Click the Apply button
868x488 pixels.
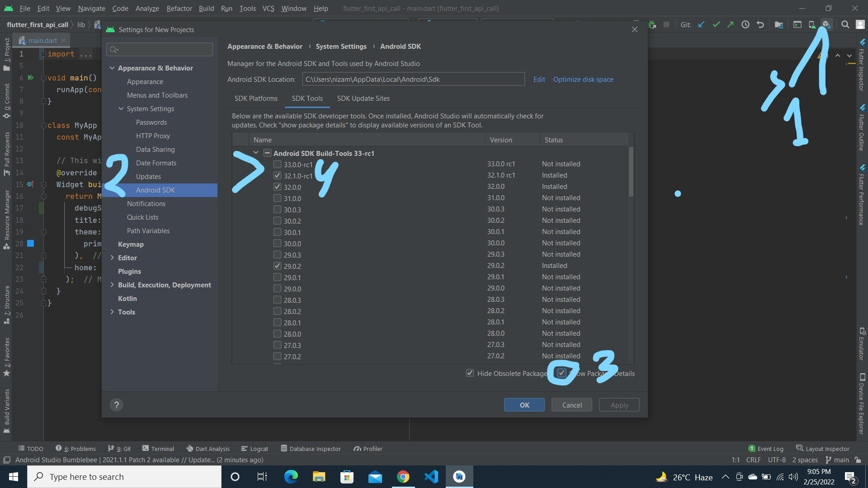pyautogui.click(x=619, y=404)
